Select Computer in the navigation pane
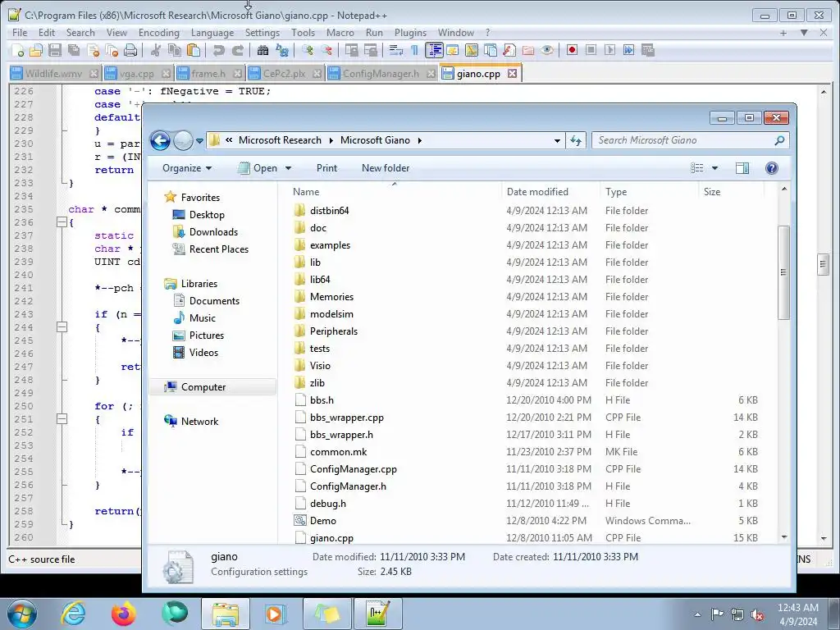Viewport: 840px width, 630px height. pos(213,387)
